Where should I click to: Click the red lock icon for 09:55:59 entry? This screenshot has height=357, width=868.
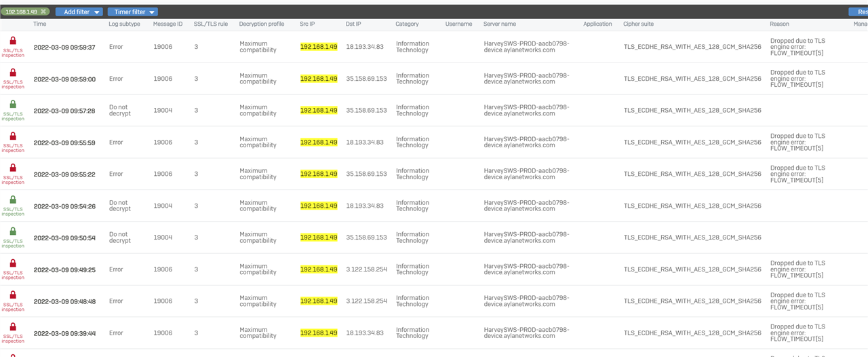(x=13, y=136)
